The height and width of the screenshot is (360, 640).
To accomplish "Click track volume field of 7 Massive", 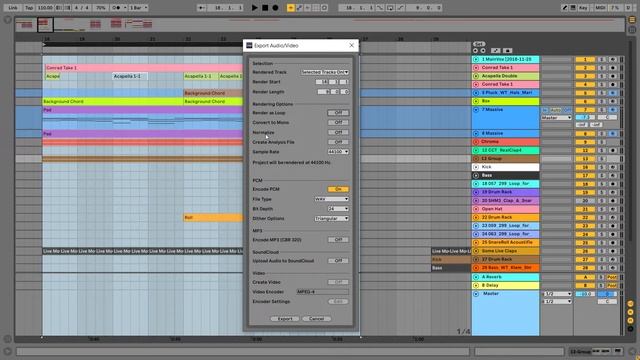I will (x=585, y=118).
